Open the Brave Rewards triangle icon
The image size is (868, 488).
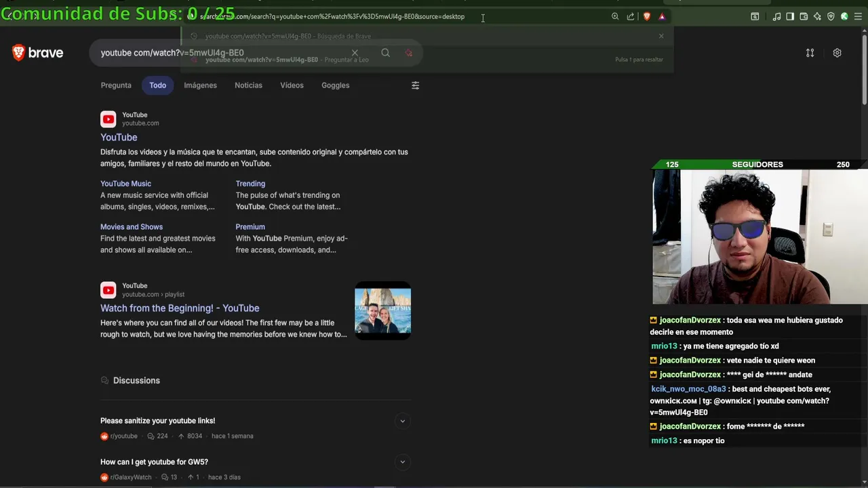coord(662,16)
